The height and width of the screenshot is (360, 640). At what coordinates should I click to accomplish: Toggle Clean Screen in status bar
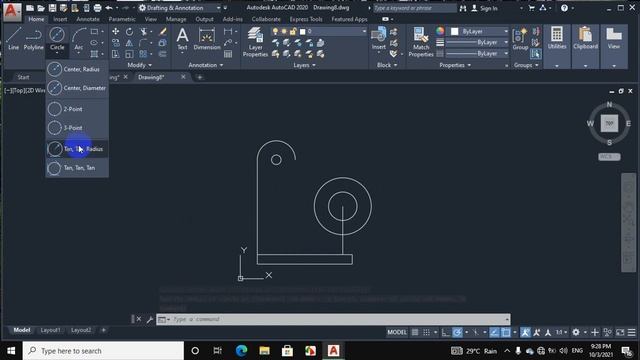click(x=620, y=332)
